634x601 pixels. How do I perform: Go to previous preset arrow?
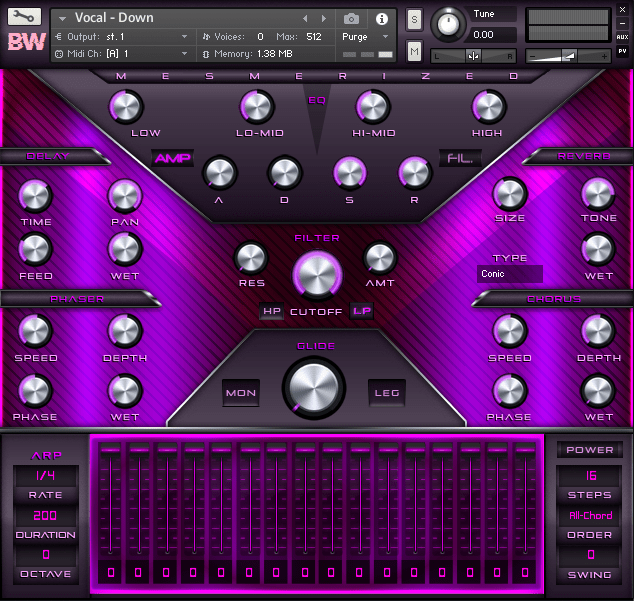tap(305, 18)
